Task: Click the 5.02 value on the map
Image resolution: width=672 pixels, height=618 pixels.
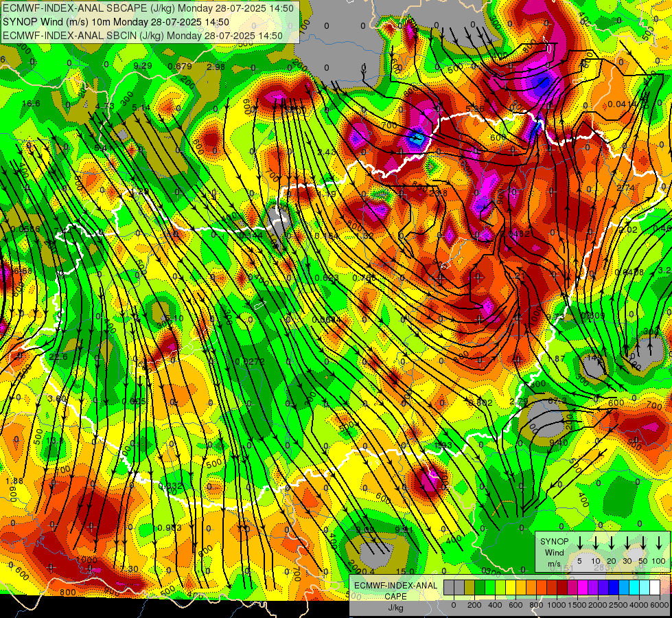Action: [628, 229]
